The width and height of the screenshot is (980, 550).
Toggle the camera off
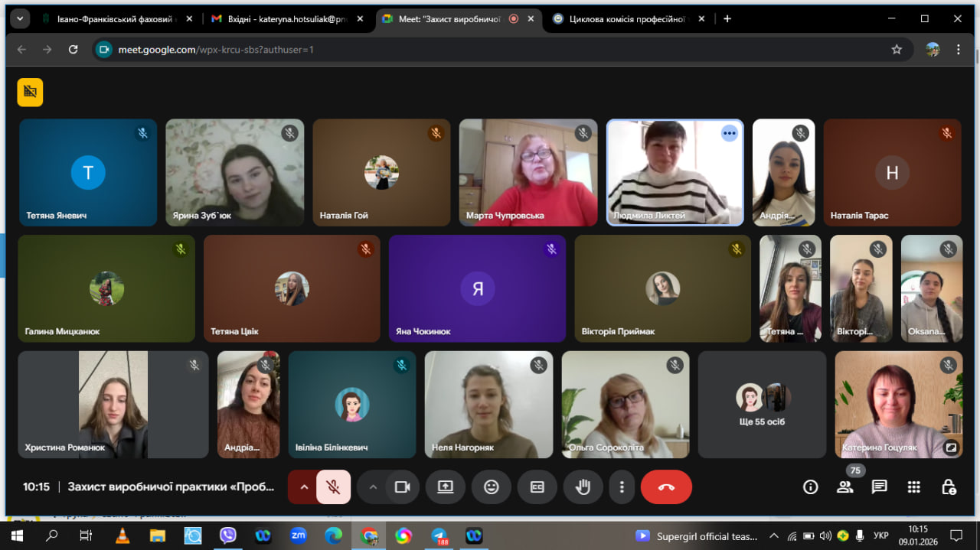[402, 487]
